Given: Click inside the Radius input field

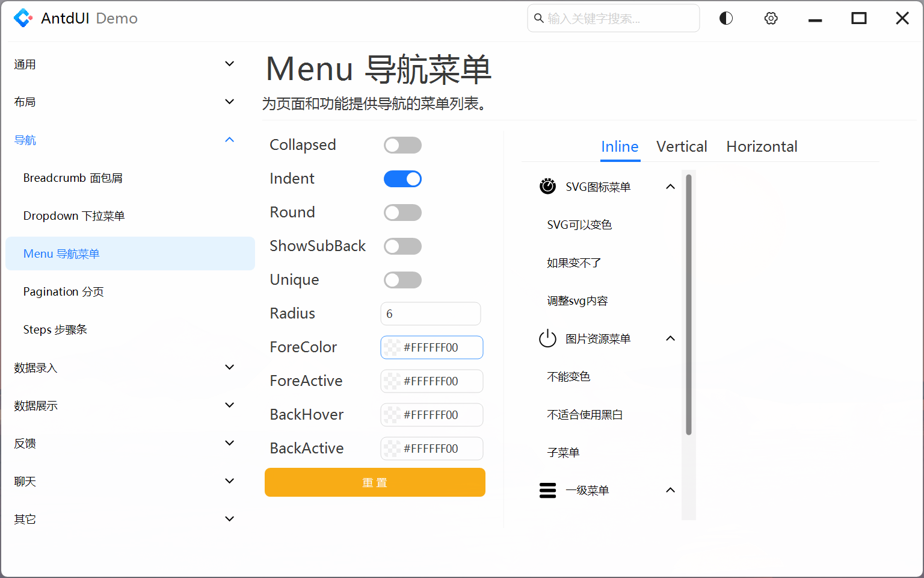Looking at the screenshot, I should 430,314.
